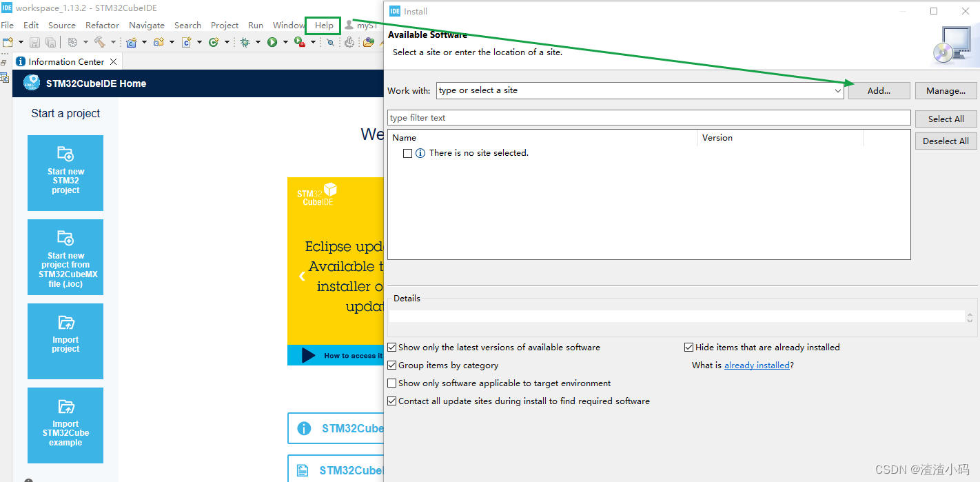
Task: Click the Manage... button
Action: (946, 90)
